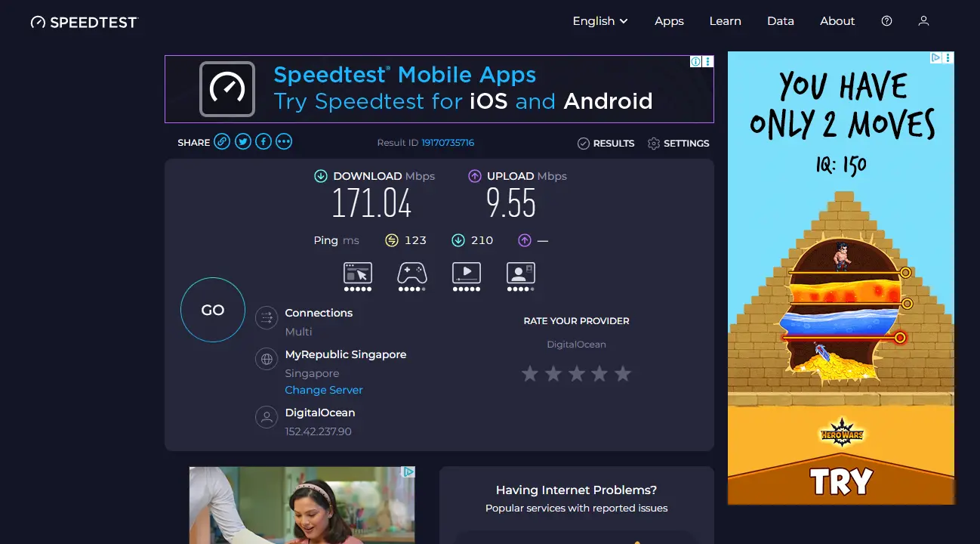Click the Speedtest logo in header
Viewport: 980px width, 544px height.
point(85,22)
